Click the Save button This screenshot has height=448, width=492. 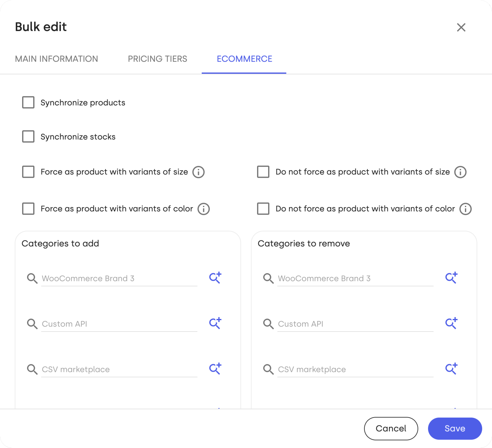pos(455,429)
